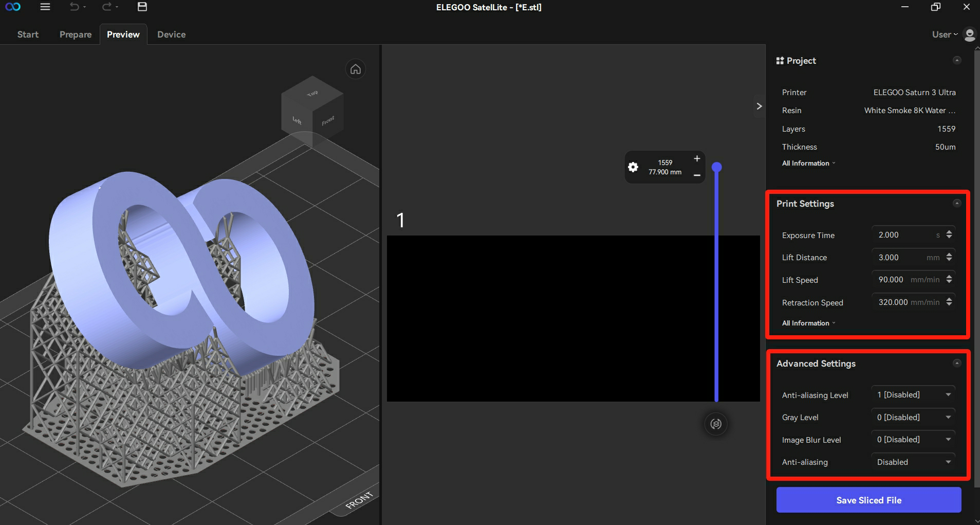Viewport: 980px width, 525px height.
Task: Reset view with the home icon
Action: [x=356, y=69]
